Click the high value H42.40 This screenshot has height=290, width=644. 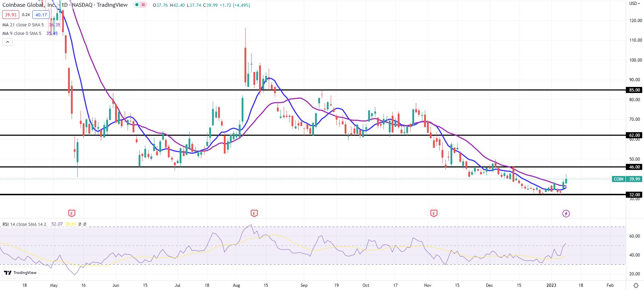pos(177,5)
